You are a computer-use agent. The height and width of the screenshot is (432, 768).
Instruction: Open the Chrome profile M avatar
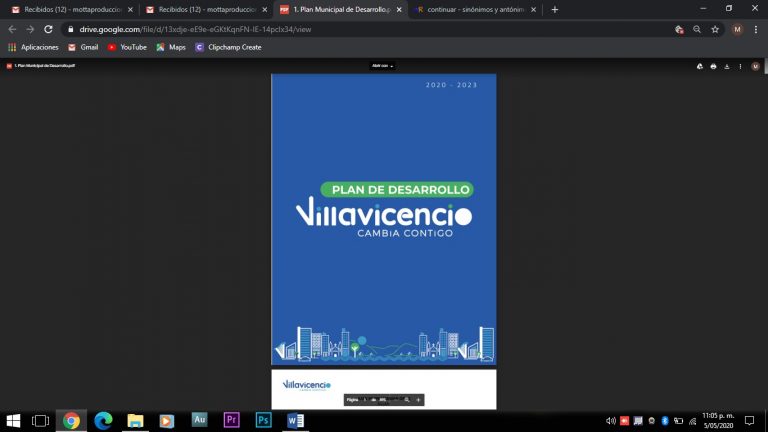coord(737,29)
